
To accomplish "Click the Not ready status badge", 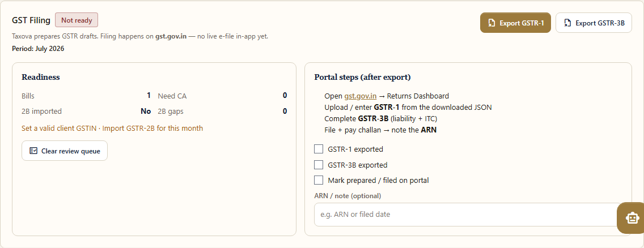I will 77,20.
